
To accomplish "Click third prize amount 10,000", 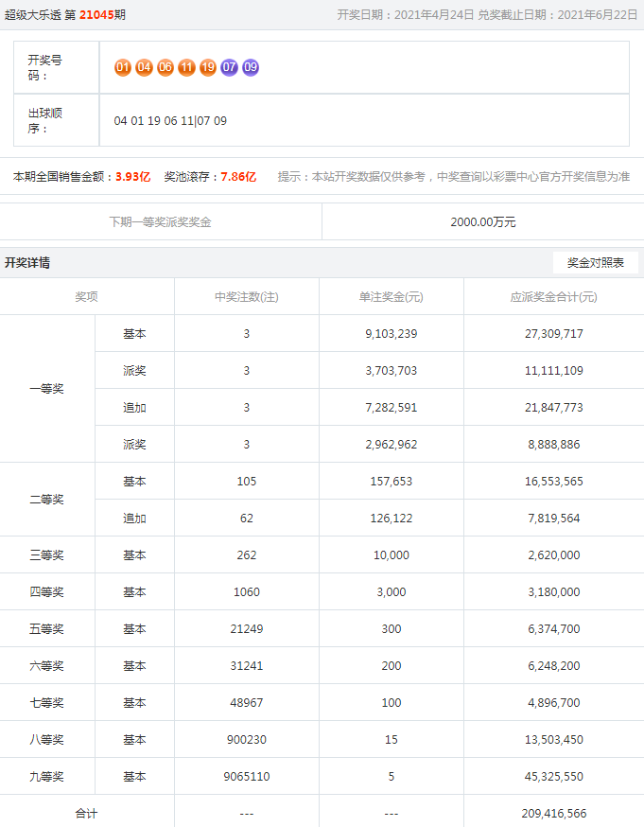I will [x=392, y=555].
